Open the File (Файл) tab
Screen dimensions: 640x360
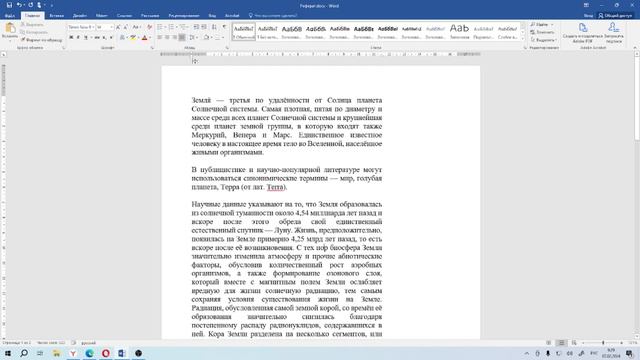[x=10, y=16]
